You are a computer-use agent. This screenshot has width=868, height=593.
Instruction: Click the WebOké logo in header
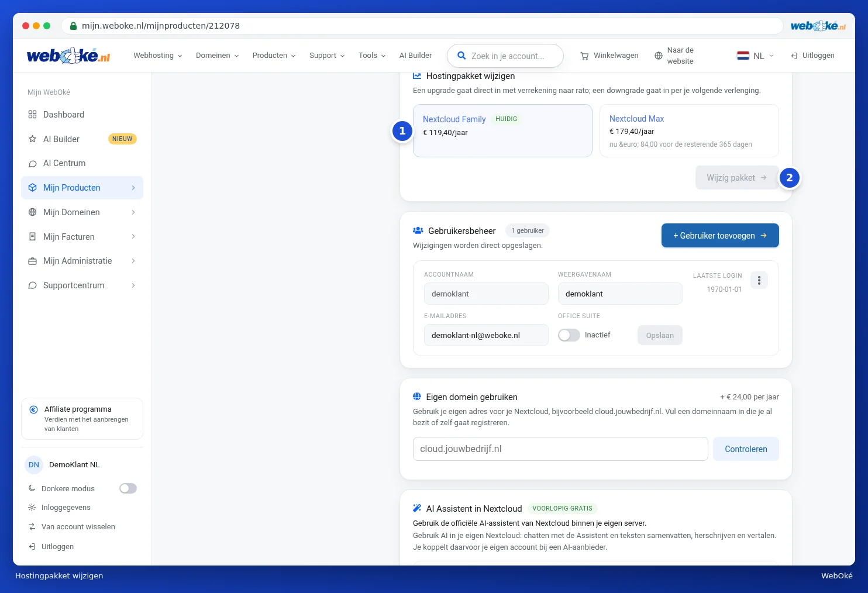coord(68,56)
